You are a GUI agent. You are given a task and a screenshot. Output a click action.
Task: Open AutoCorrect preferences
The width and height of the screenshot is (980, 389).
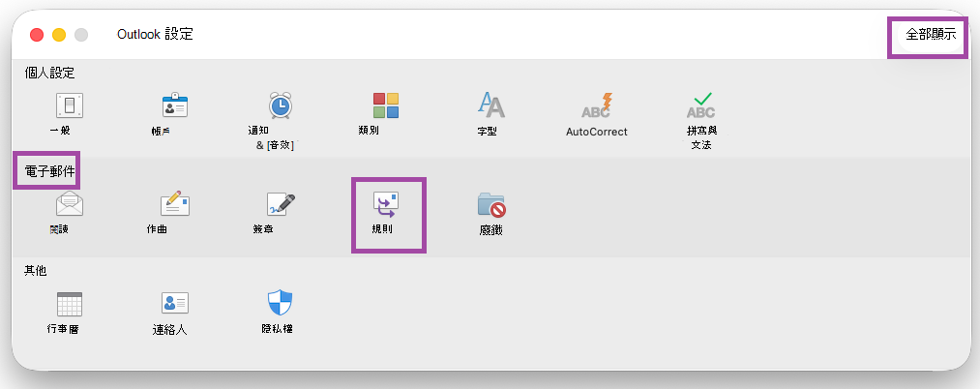click(597, 105)
